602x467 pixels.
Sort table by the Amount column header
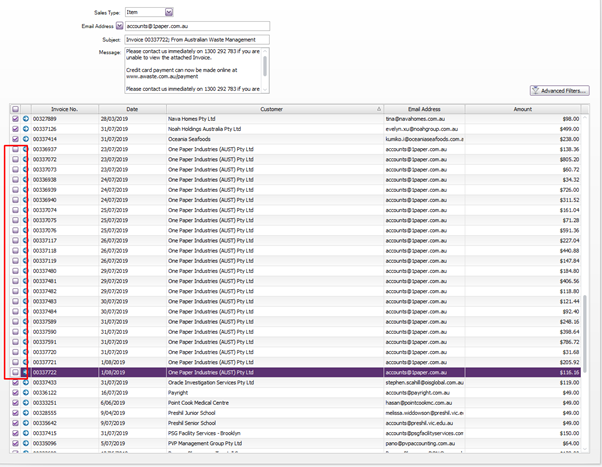523,109
